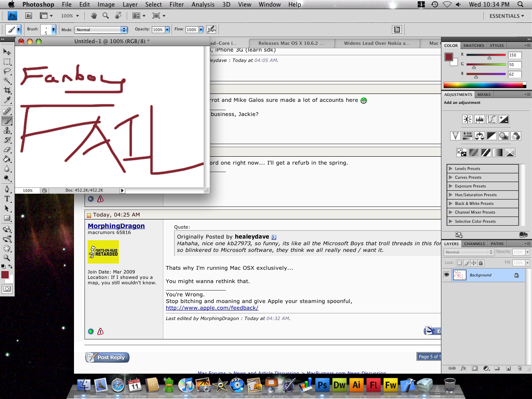Select the Zoom tool in the tools panel
Screen dimensions: 532x399
click(7, 258)
